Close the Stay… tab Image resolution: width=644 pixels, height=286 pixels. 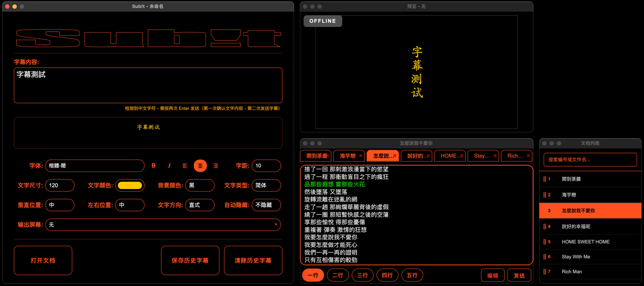495,156
